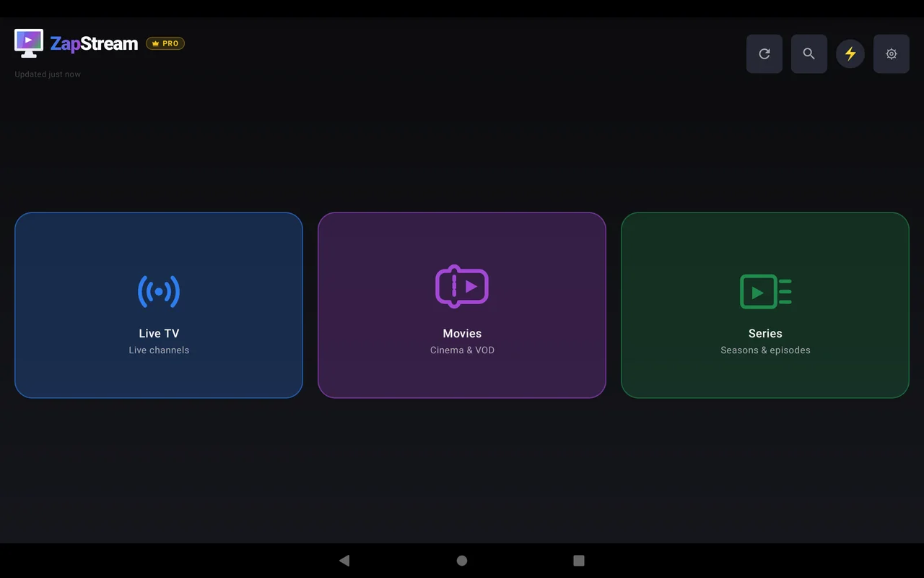Refresh the content using the reload icon
Viewport: 924px width, 578px height.
764,53
